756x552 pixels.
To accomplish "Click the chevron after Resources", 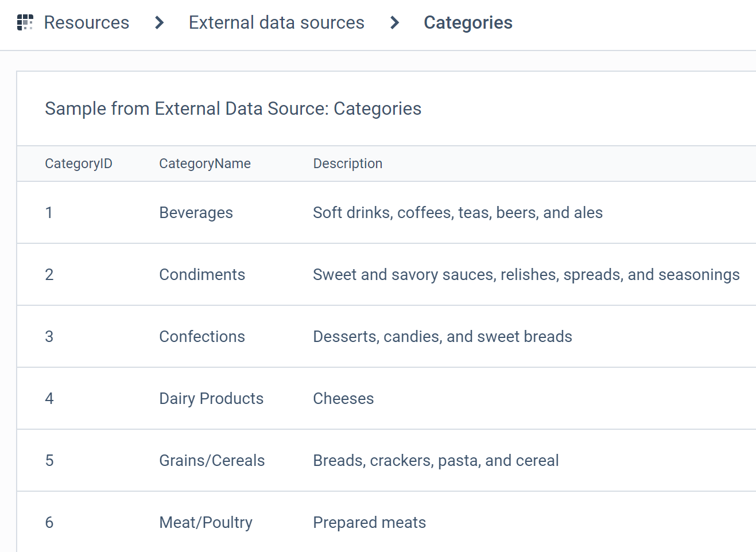I will (x=158, y=24).
